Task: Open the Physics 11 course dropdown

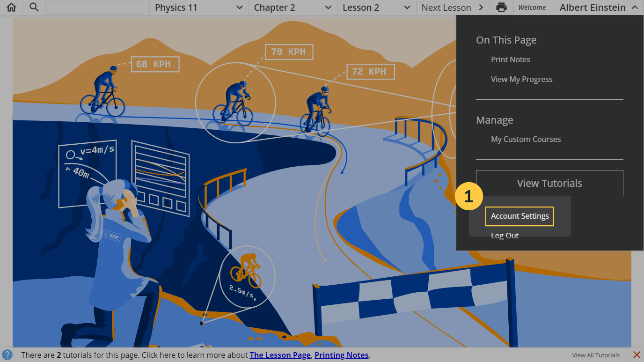Action: tap(199, 7)
